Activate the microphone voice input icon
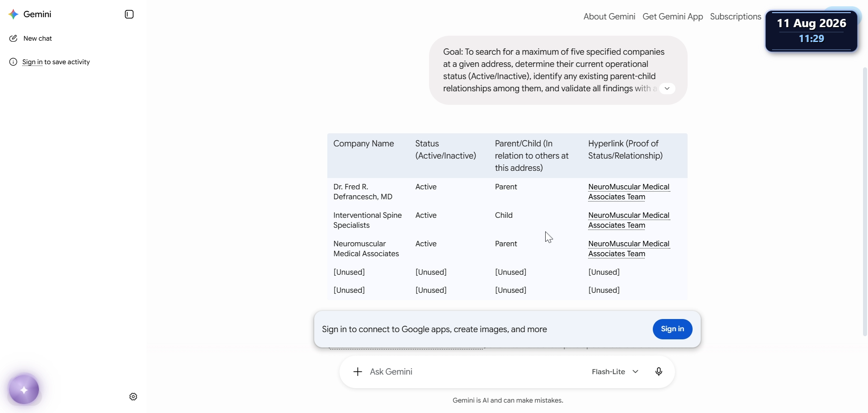Image resolution: width=868 pixels, height=413 pixels. (x=659, y=372)
